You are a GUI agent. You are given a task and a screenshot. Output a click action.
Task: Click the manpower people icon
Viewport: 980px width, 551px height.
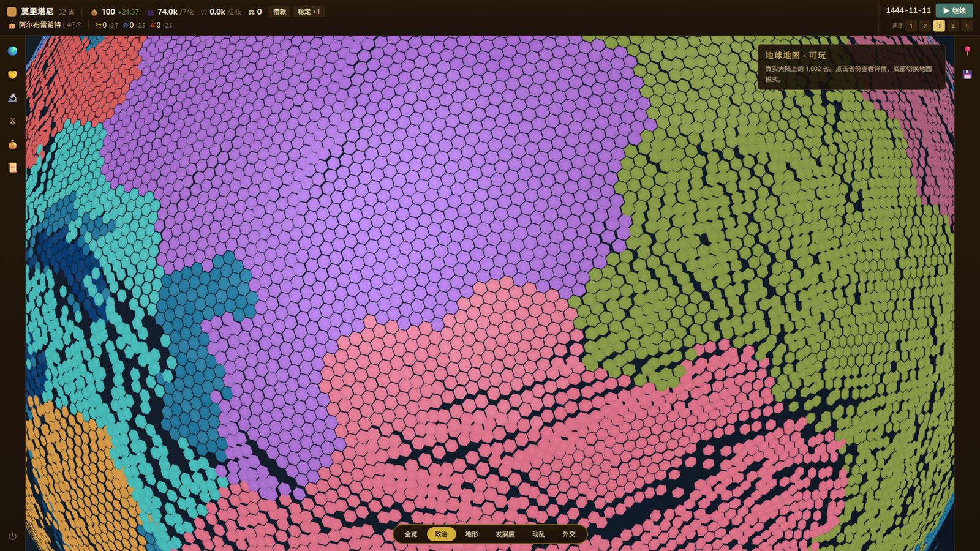[150, 12]
